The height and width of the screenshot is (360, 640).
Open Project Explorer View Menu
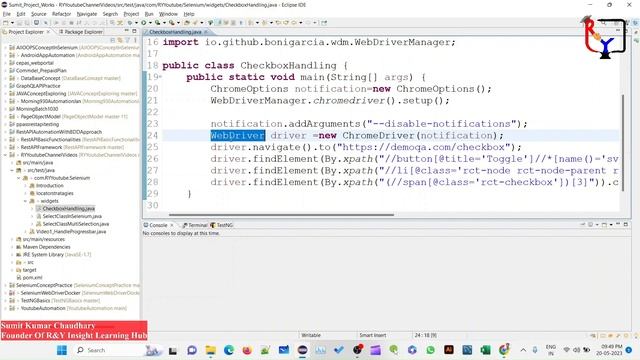click(135, 40)
